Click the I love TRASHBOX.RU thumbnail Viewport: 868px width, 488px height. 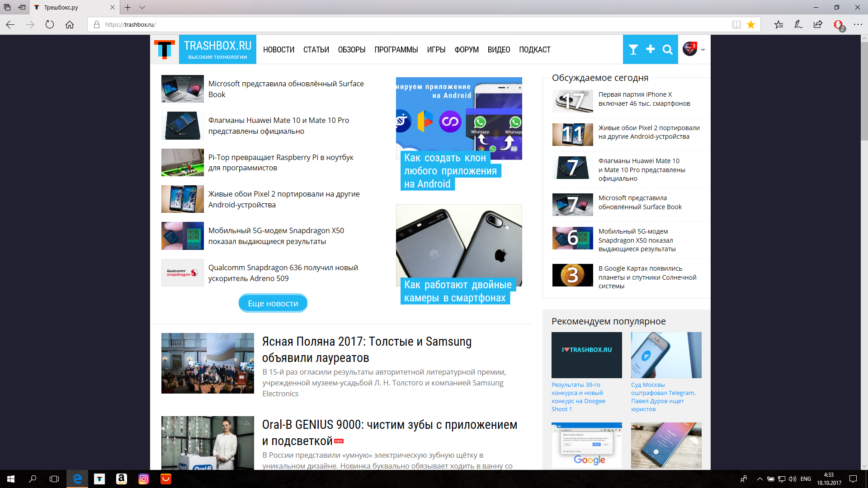[x=587, y=355]
